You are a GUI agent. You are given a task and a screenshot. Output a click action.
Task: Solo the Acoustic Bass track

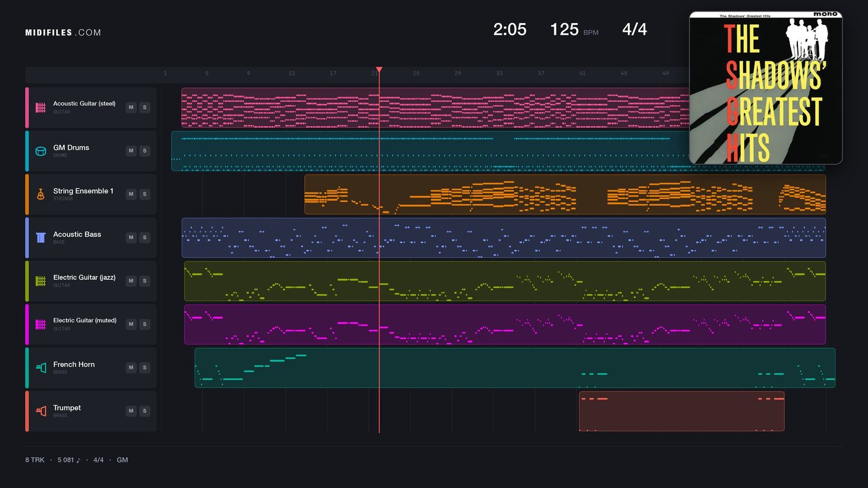(145, 238)
